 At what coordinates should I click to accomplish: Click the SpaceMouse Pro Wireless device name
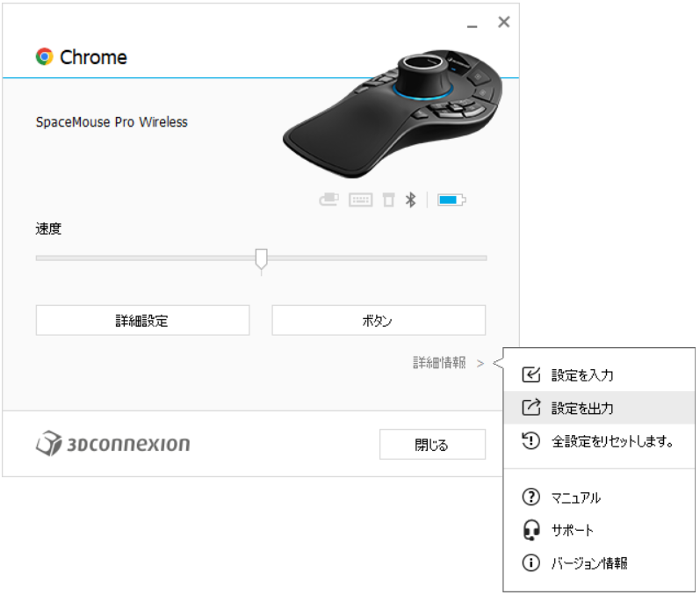point(112,122)
